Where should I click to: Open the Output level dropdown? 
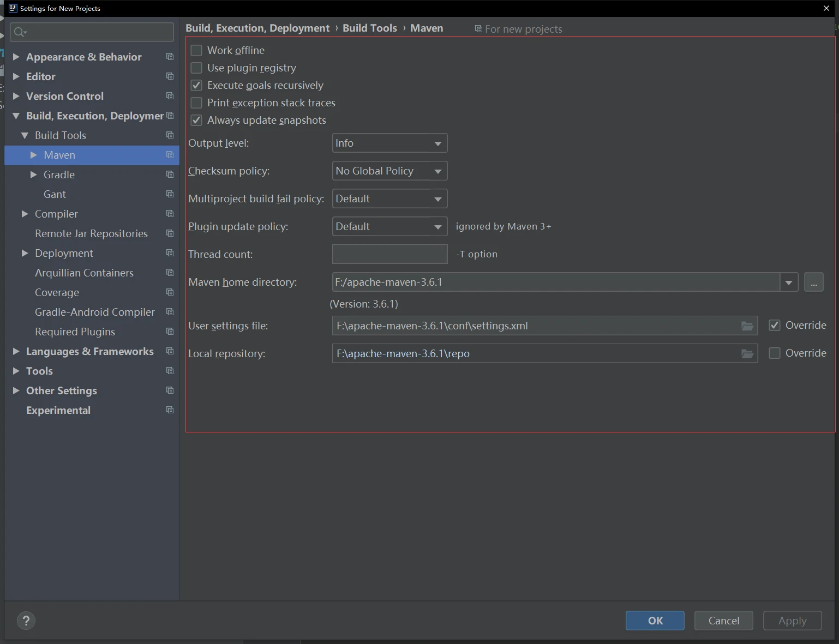[389, 143]
